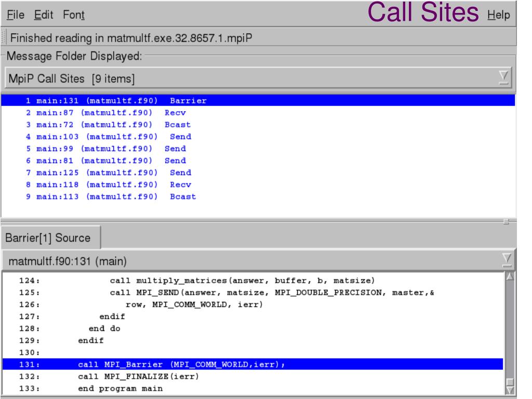The image size is (532, 399).
Task: Select call site 7 main:125 Send
Action: [x=108, y=172]
